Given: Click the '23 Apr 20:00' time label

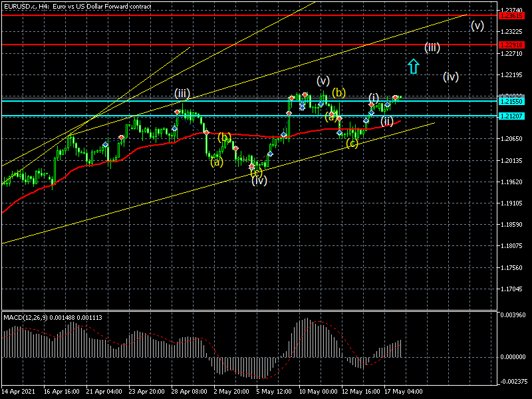Looking at the screenshot, I should pyautogui.click(x=146, y=391).
